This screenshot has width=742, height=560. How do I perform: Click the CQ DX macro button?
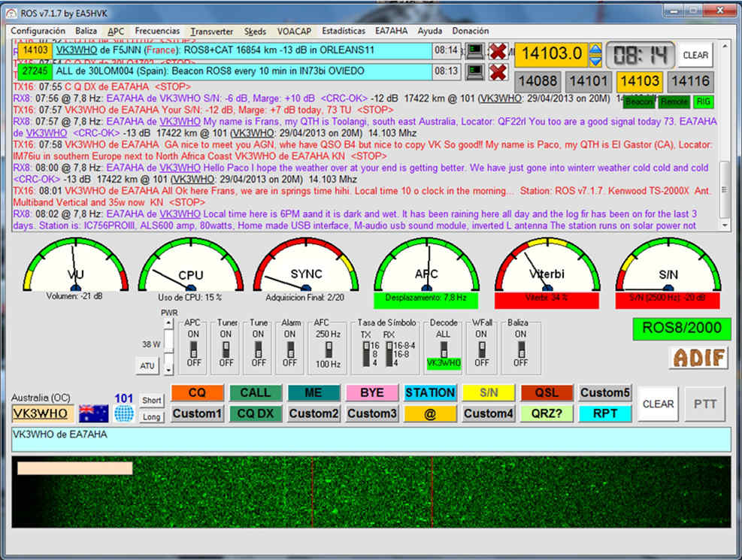click(x=255, y=413)
